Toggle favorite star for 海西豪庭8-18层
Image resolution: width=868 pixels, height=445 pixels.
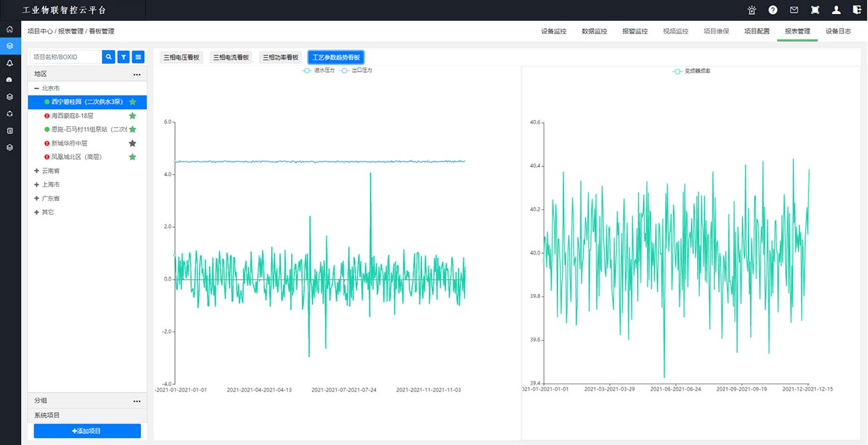coord(132,116)
